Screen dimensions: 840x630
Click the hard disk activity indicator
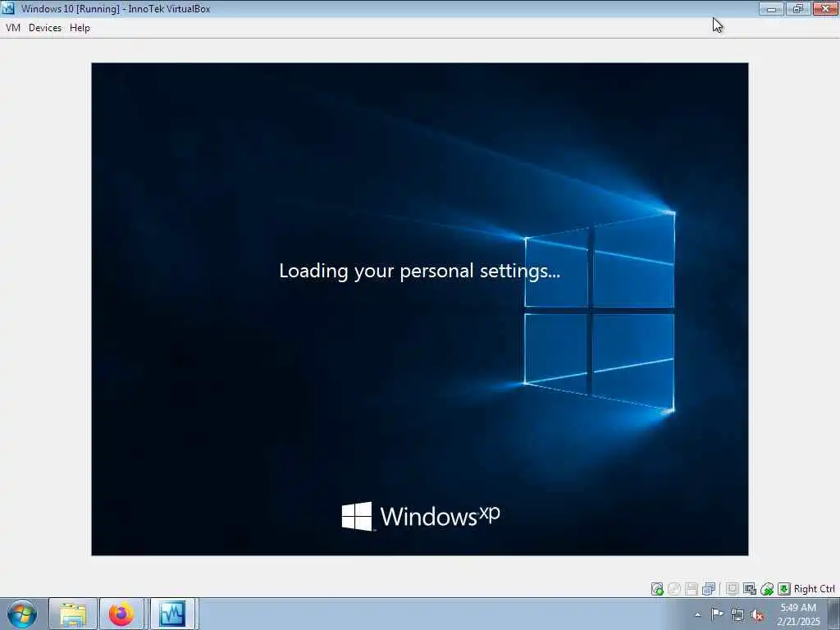657,589
